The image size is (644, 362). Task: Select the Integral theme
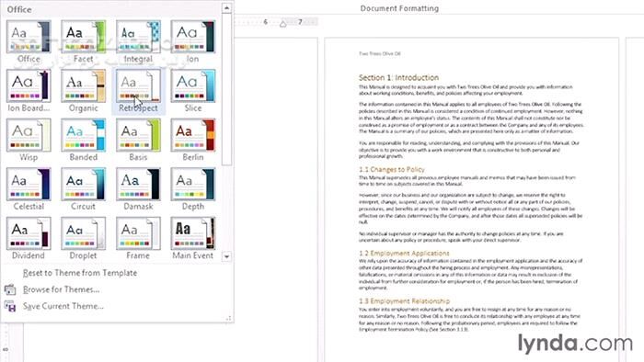click(x=138, y=37)
